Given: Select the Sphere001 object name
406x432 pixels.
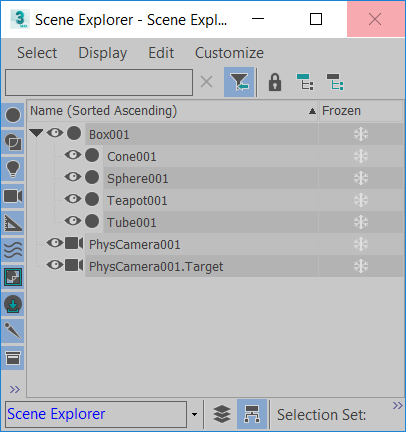Looking at the screenshot, I should 138,179.
